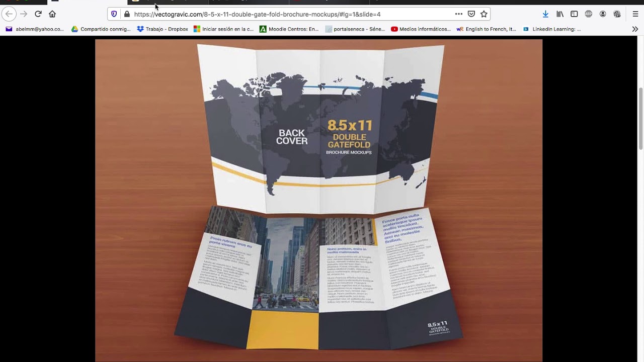This screenshot has height=362, width=644.
Task: Save page to Pocket
Action: (x=471, y=14)
